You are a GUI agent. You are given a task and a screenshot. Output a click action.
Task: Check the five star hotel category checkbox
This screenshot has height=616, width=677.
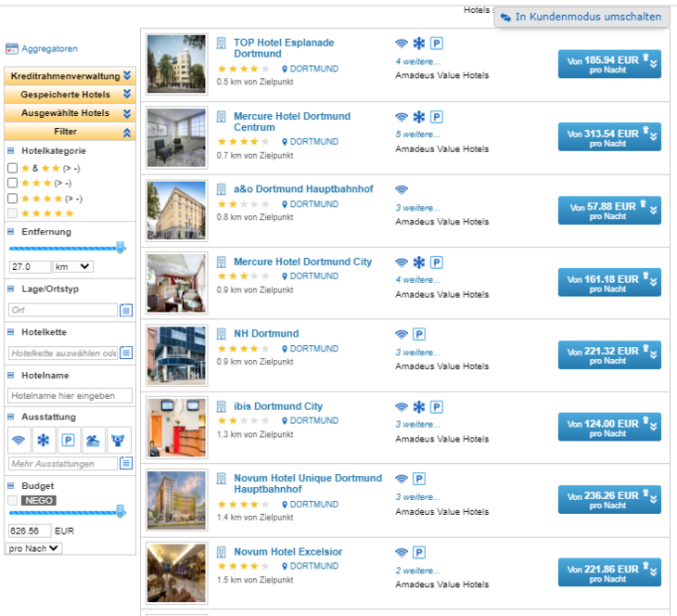(x=13, y=213)
